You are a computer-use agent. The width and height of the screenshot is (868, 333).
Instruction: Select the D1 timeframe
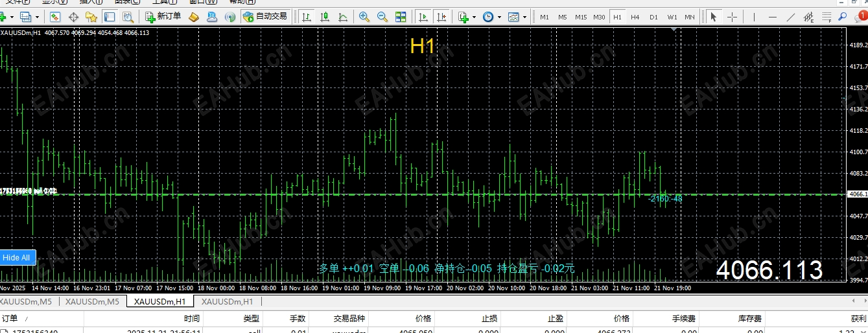(653, 16)
